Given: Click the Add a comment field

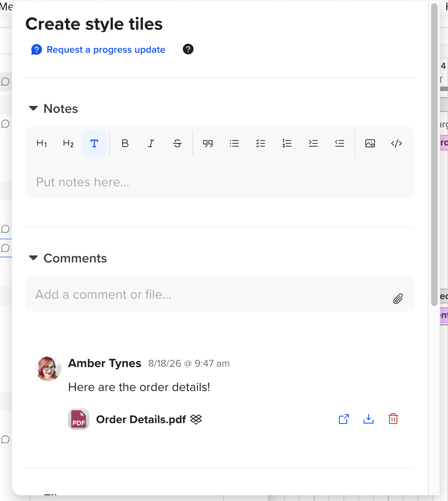Looking at the screenshot, I should click(220, 294).
